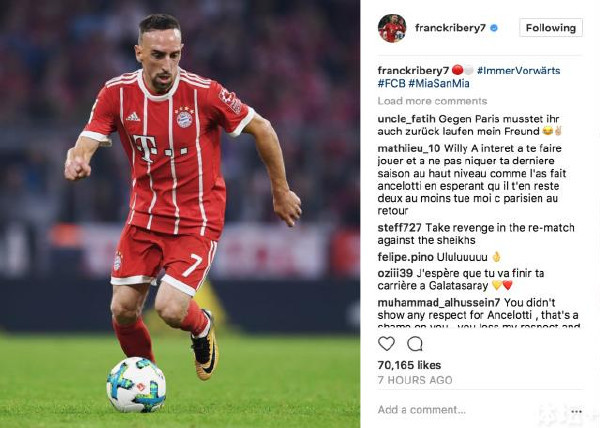Open the #MiaSanMia hashtag
The image size is (600, 428).
point(439,83)
